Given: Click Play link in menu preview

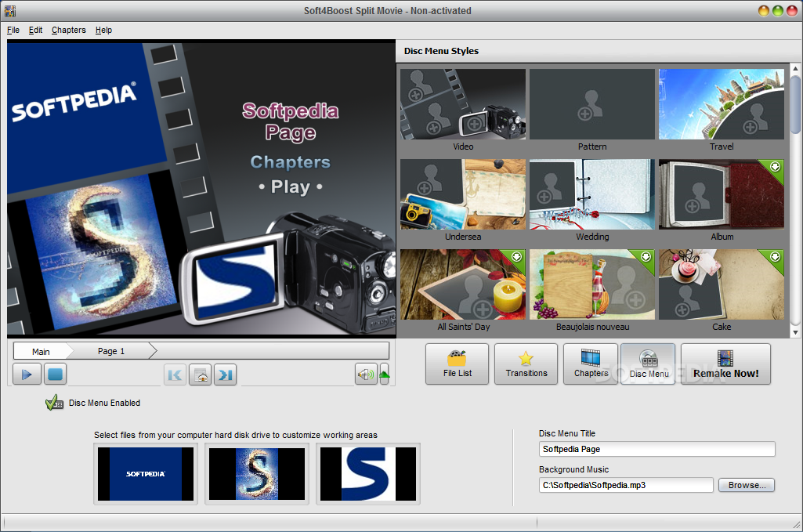Looking at the screenshot, I should [291, 187].
